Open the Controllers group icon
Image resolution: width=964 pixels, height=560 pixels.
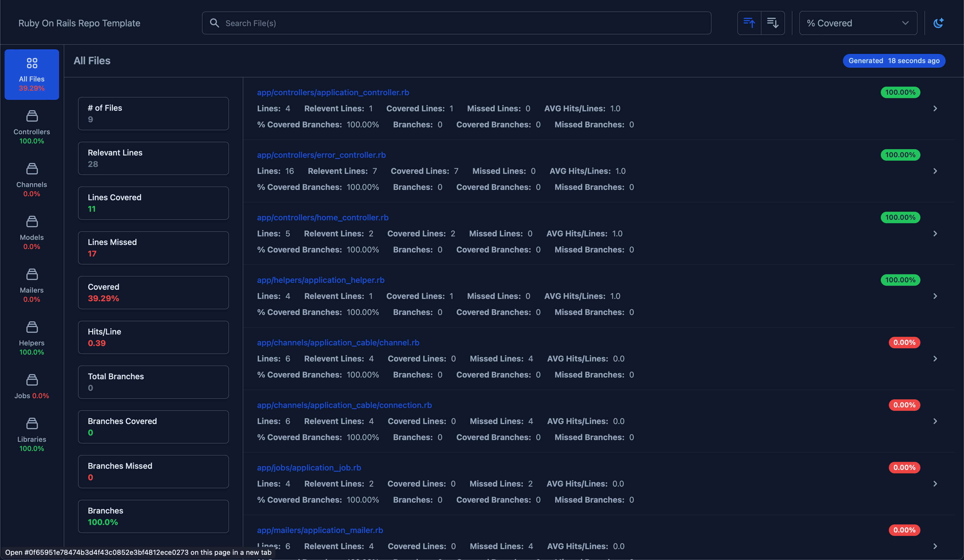pyautogui.click(x=32, y=116)
